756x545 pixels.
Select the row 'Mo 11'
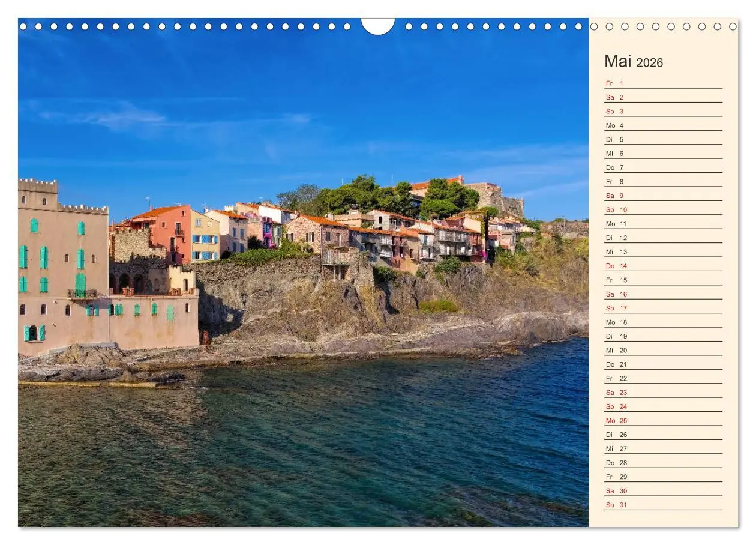coord(663,223)
